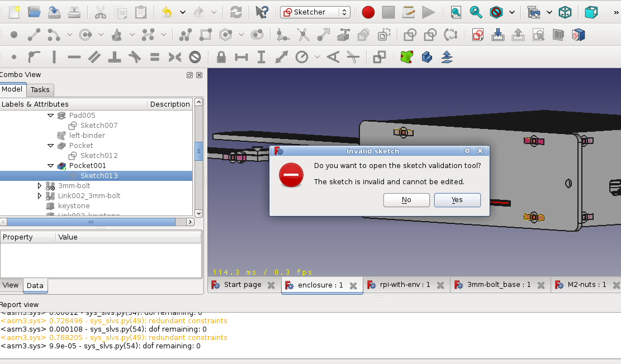
Task: Dismiss the Invalid sketch dialog with No
Action: (406, 200)
